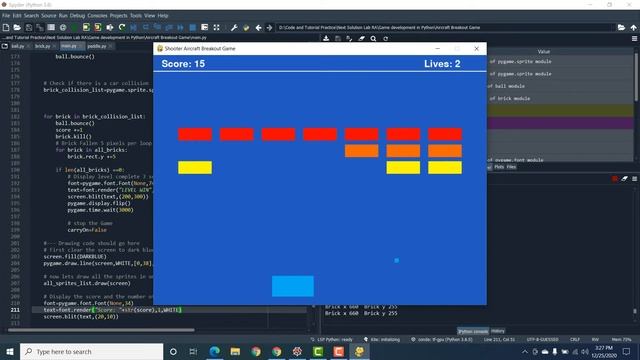Screen dimensions: 640x360
Task: Click the cyan paddle in the game window
Action: [293, 286]
